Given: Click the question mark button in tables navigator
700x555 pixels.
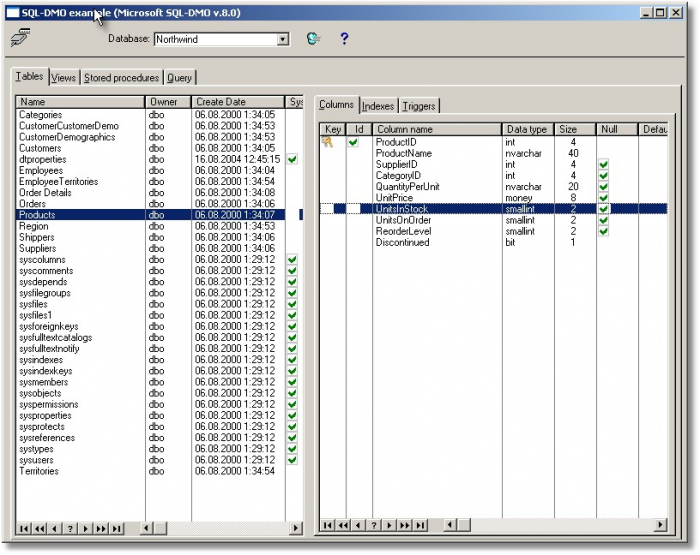Looking at the screenshot, I should click(x=70, y=529).
